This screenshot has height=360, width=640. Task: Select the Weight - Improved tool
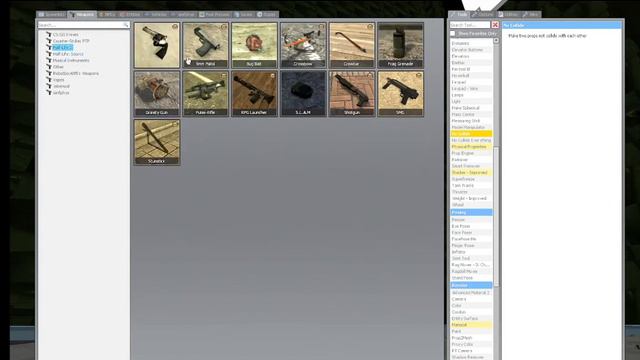point(471,198)
